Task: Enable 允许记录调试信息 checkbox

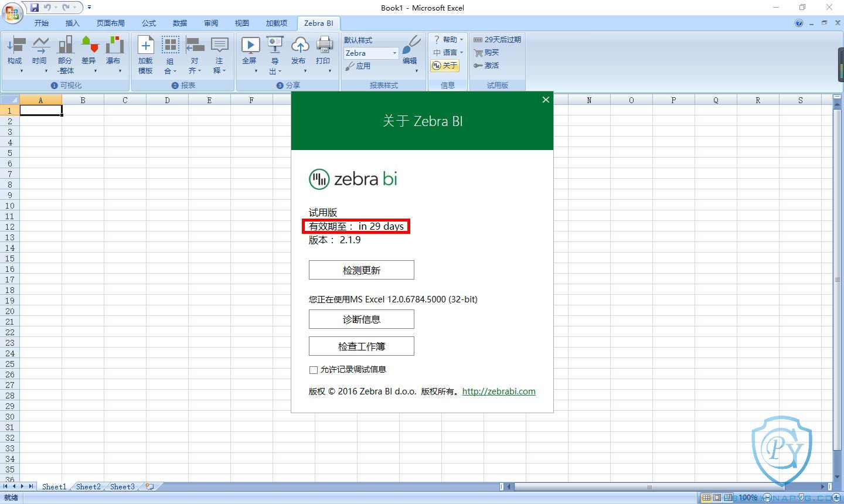Action: (313, 370)
